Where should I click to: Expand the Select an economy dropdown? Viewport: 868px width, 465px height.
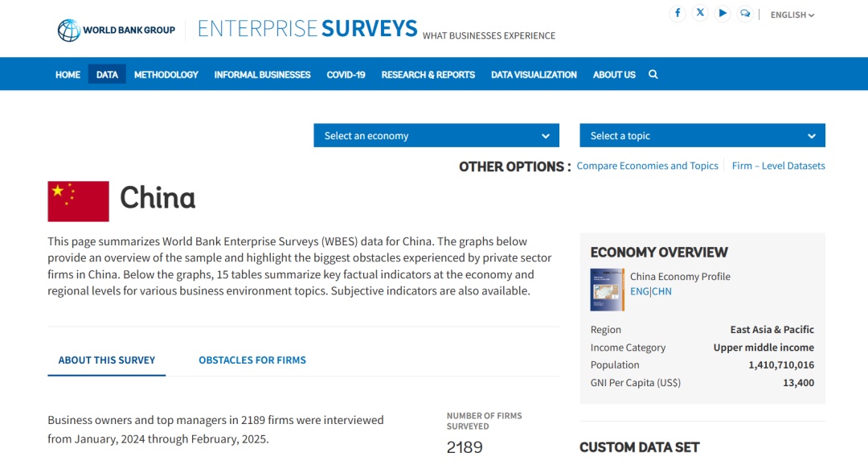tap(436, 136)
